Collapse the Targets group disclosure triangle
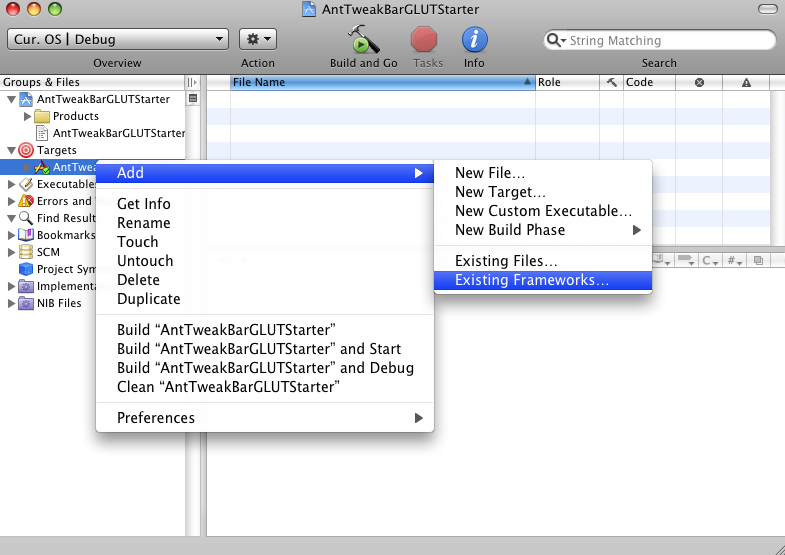 point(11,150)
